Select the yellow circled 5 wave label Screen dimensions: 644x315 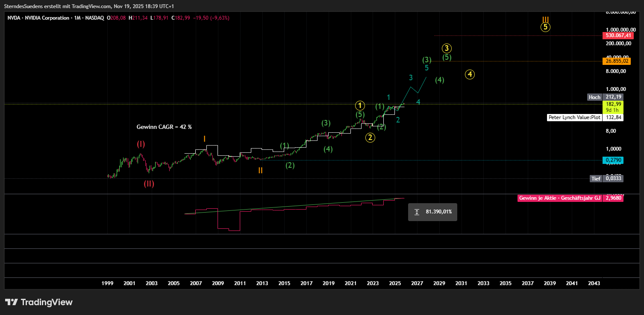point(545,27)
